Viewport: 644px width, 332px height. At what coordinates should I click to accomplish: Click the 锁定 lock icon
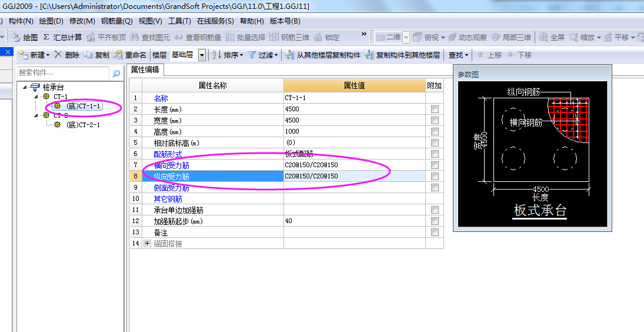click(318, 38)
